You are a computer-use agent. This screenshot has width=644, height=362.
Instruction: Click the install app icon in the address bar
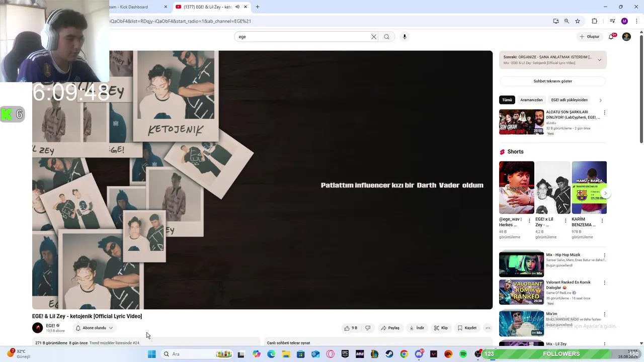tap(556, 21)
